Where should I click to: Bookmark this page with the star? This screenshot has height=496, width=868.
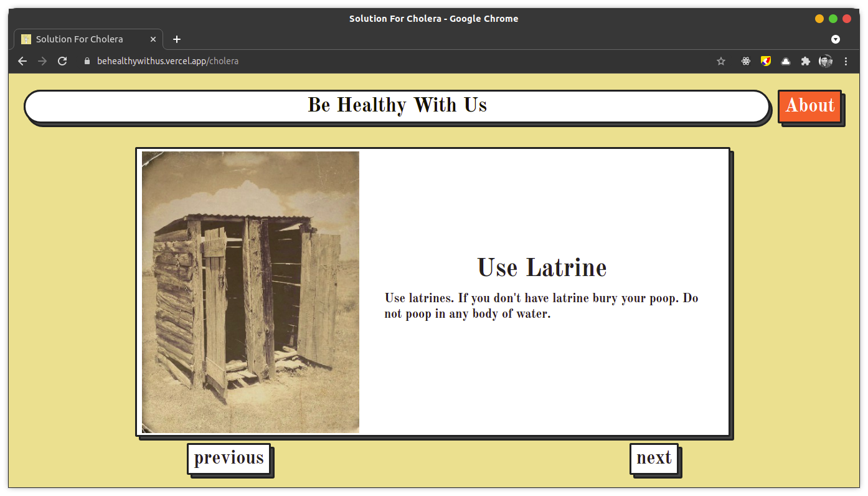[x=721, y=61]
